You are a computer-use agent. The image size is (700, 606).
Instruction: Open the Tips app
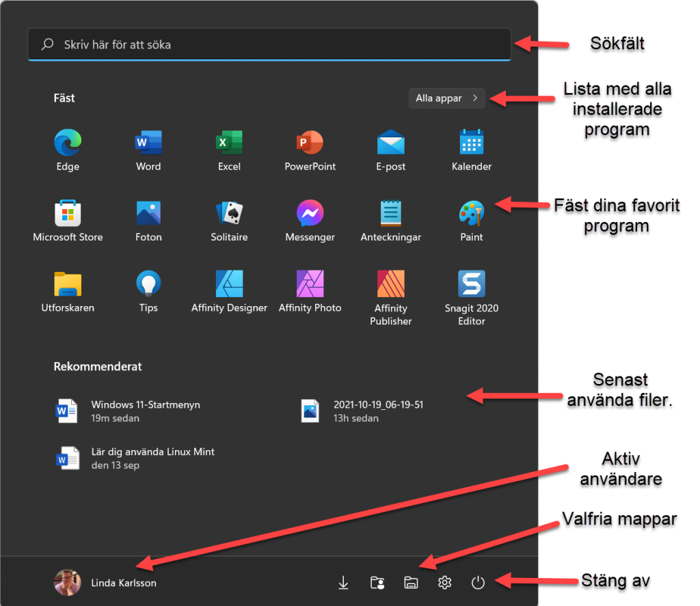coord(148,292)
